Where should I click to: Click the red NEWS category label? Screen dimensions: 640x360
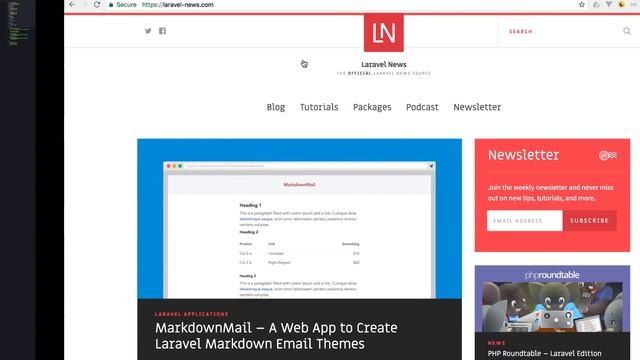[x=496, y=343]
